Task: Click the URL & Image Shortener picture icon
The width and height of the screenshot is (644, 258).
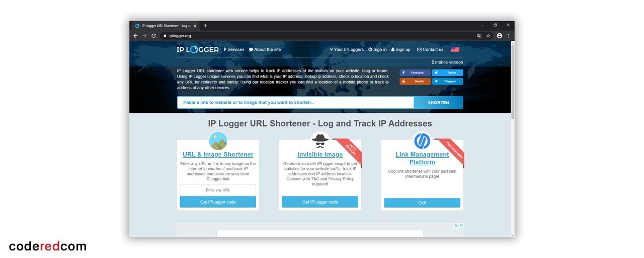Action: pyautogui.click(x=218, y=141)
